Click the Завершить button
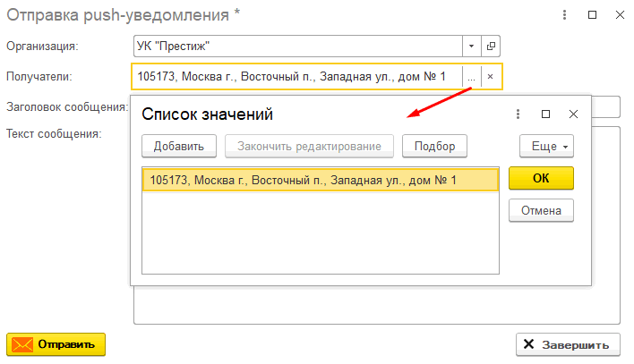634x364 pixels. coord(567,344)
